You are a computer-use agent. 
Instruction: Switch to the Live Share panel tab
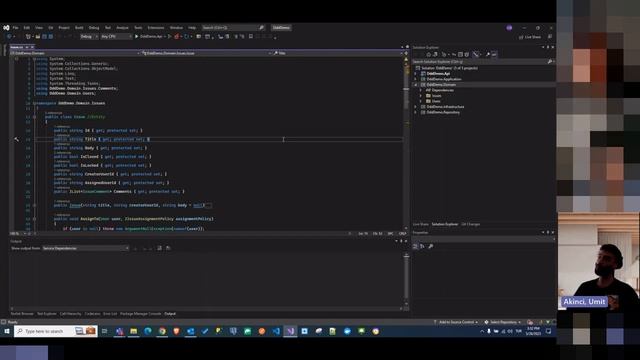(x=420, y=224)
